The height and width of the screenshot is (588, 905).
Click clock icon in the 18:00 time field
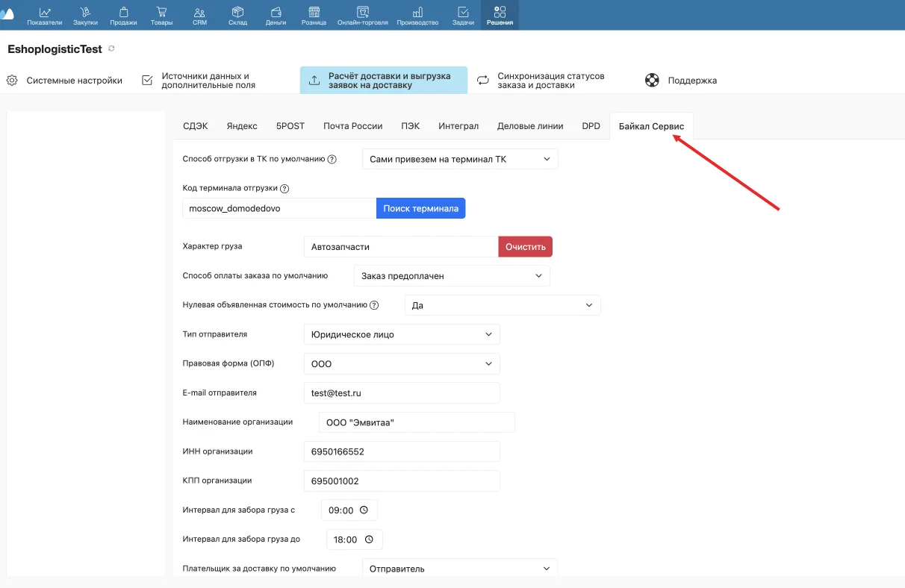369,539
